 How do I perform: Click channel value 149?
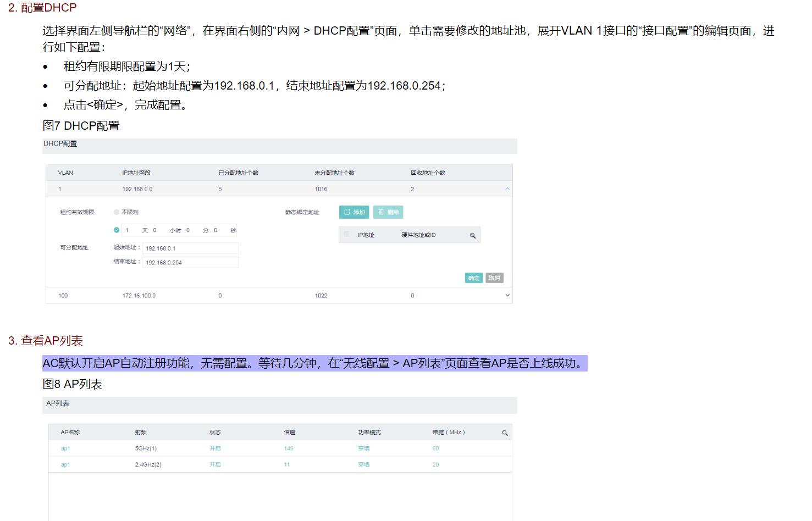[x=289, y=448]
